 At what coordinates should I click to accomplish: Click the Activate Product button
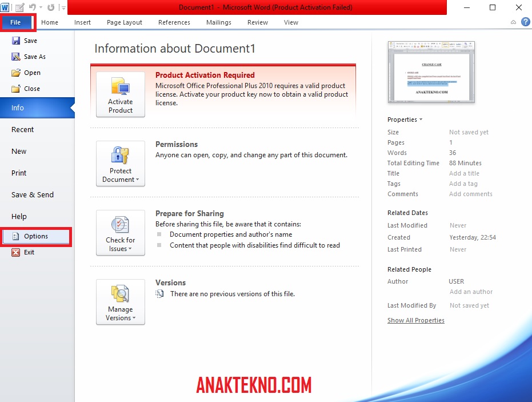pyautogui.click(x=121, y=94)
